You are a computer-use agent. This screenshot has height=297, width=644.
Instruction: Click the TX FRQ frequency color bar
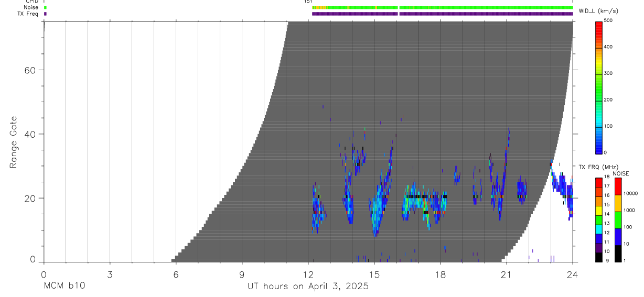pyautogui.click(x=599, y=219)
